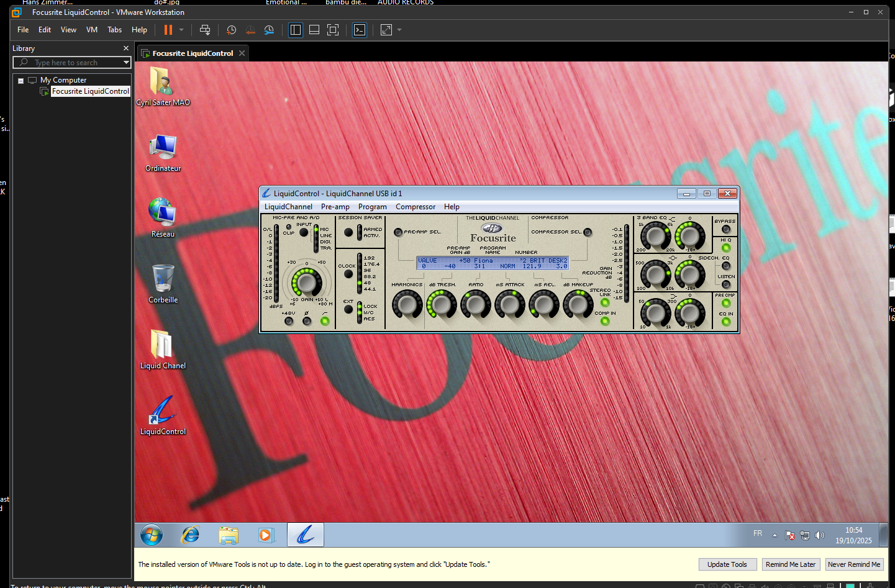Toggle the Pre Cmp button
Image resolution: width=895 pixels, height=588 pixels.
[725, 304]
